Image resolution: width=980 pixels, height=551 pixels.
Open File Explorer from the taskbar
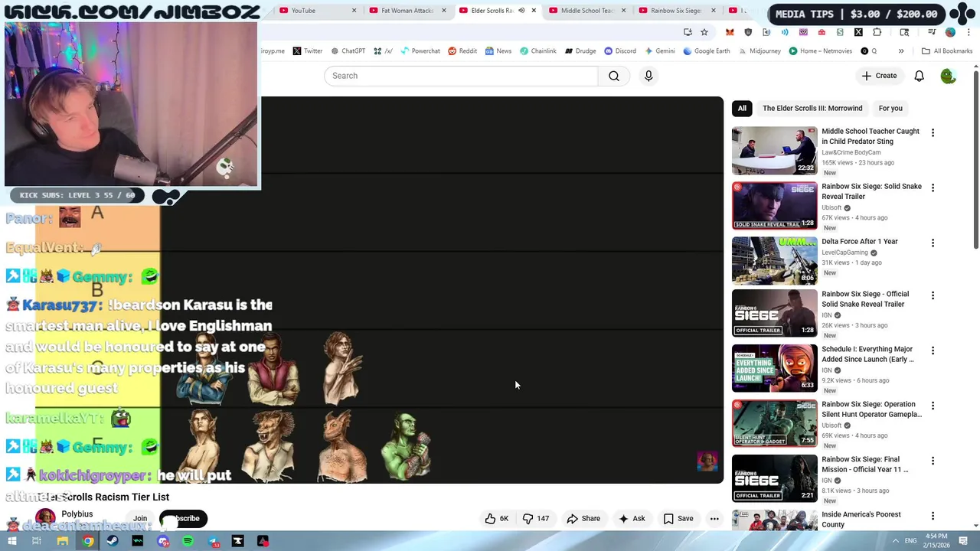point(63,541)
